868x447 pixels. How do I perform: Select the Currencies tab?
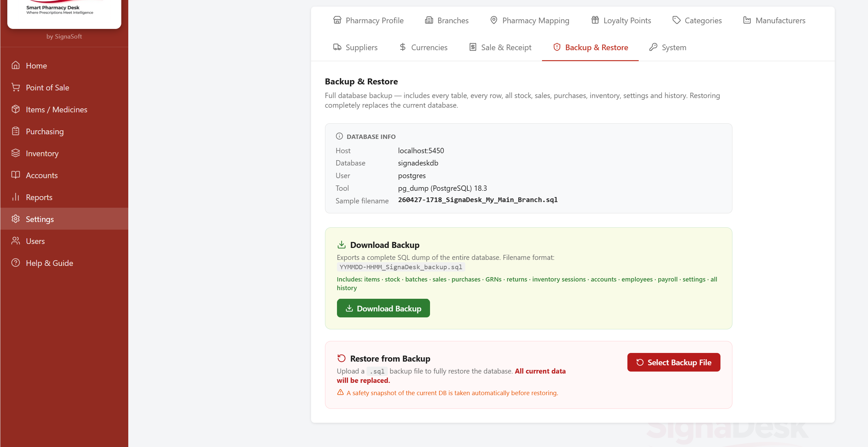423,48
